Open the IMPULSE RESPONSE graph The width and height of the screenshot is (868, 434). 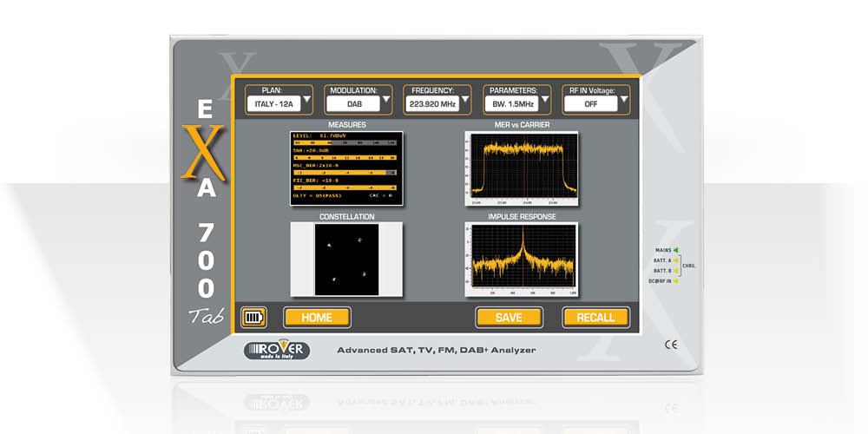tap(522, 260)
